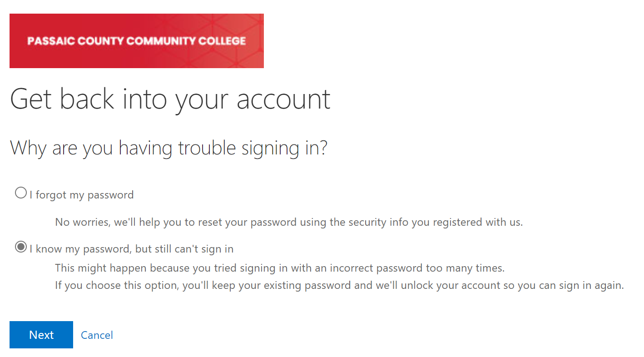The image size is (644, 357).
Task: Click the Cancel link
Action: click(x=97, y=335)
